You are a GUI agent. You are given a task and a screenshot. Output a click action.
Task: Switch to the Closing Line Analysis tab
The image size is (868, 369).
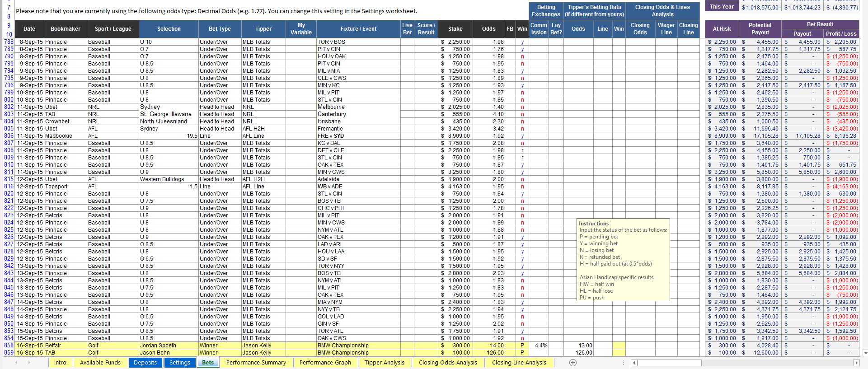519,363
